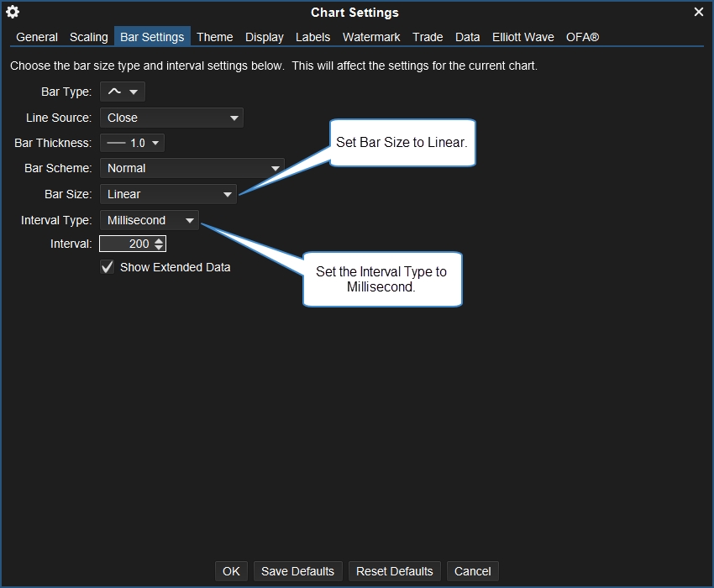Viewport: 714px width, 588px height.
Task: Open the Watermark tab
Action: (371, 37)
